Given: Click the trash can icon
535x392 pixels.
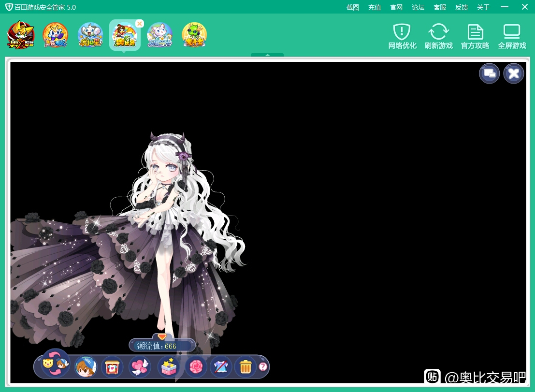Looking at the screenshot, I should coord(246,367).
